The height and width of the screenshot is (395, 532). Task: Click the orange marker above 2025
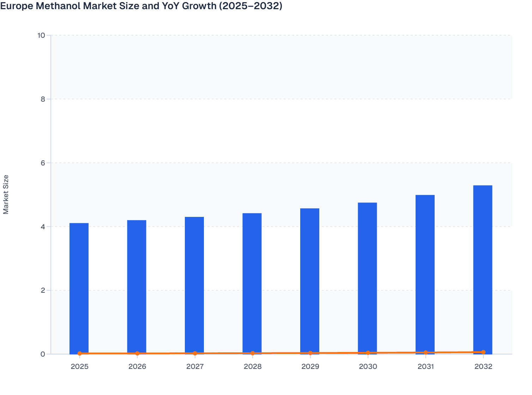click(79, 353)
